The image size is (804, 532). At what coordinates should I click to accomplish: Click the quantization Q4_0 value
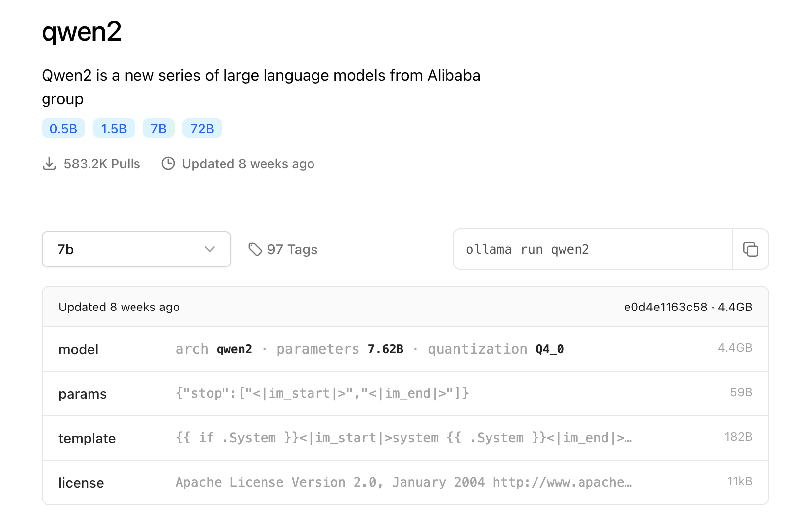tap(549, 349)
